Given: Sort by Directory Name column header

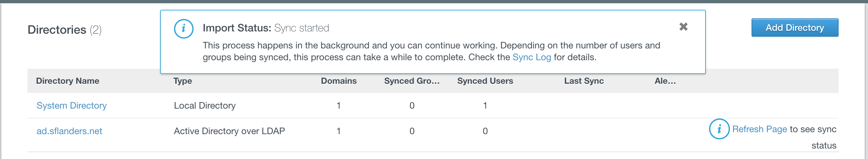Looking at the screenshot, I should click(x=67, y=81).
